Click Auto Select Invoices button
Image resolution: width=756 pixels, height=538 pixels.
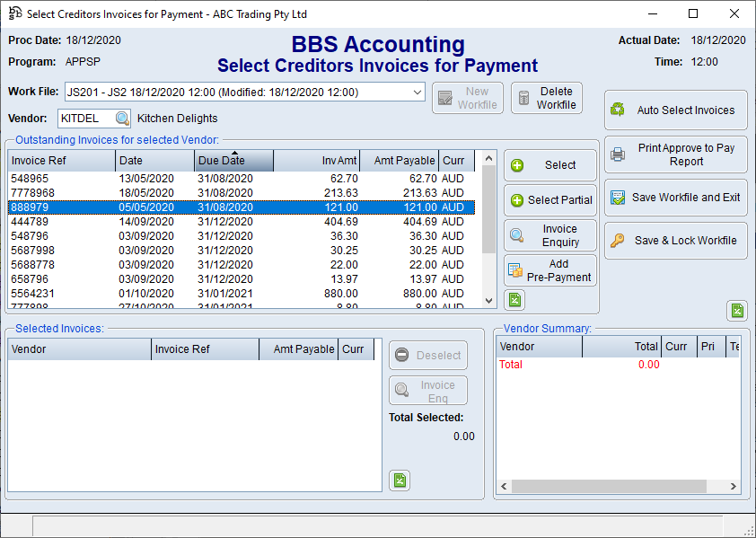coord(675,110)
